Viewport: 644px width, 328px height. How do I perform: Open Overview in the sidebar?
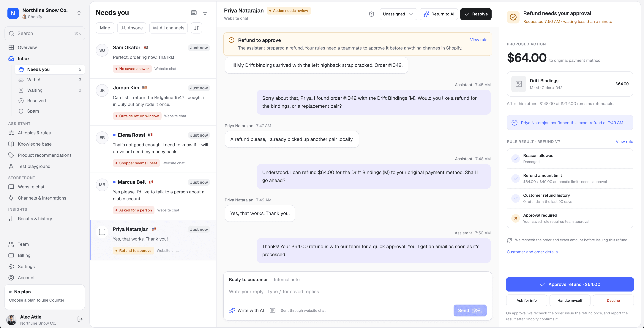click(45, 47)
